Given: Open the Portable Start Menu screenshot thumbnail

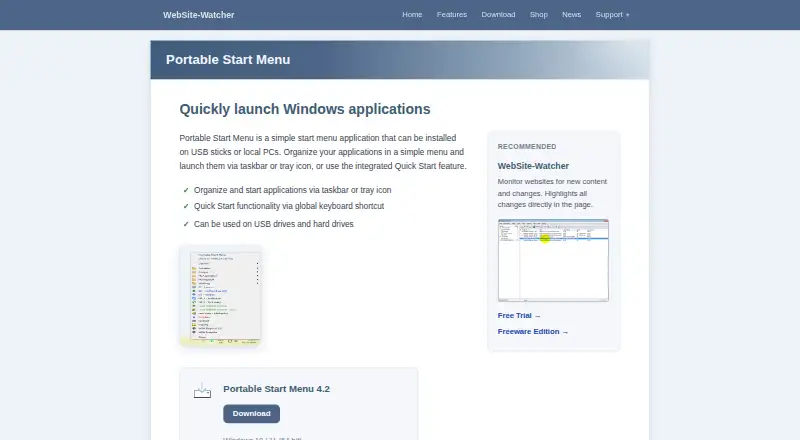Looking at the screenshot, I should (x=220, y=296).
